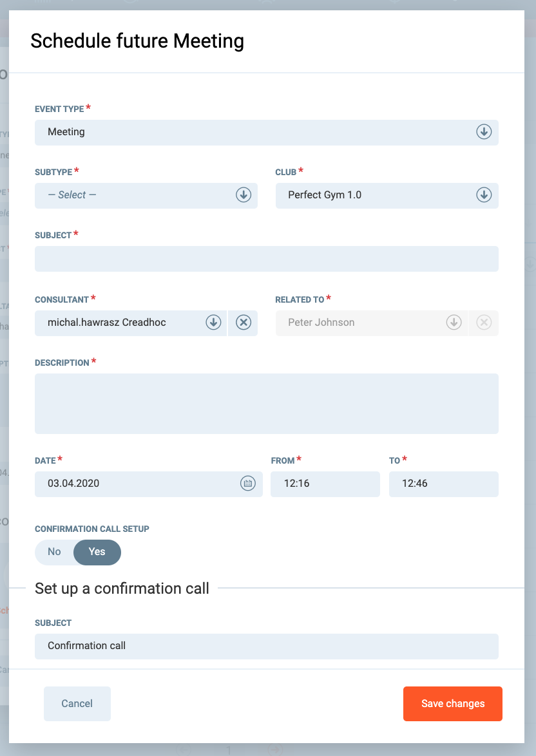The image size is (536, 756).
Task: Open the Event Type Meeting dropdown
Action: [258, 132]
